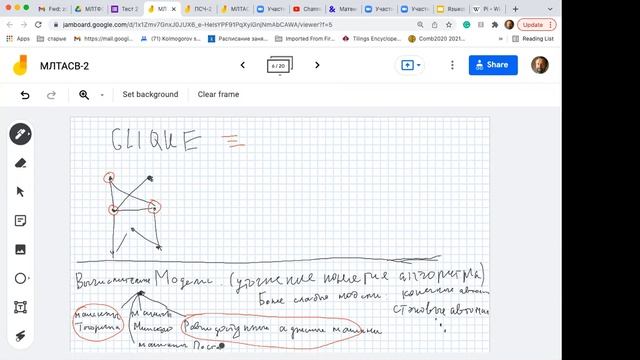Open the Apps bookmark shortcut
The width and height of the screenshot is (640, 360).
click(18, 39)
